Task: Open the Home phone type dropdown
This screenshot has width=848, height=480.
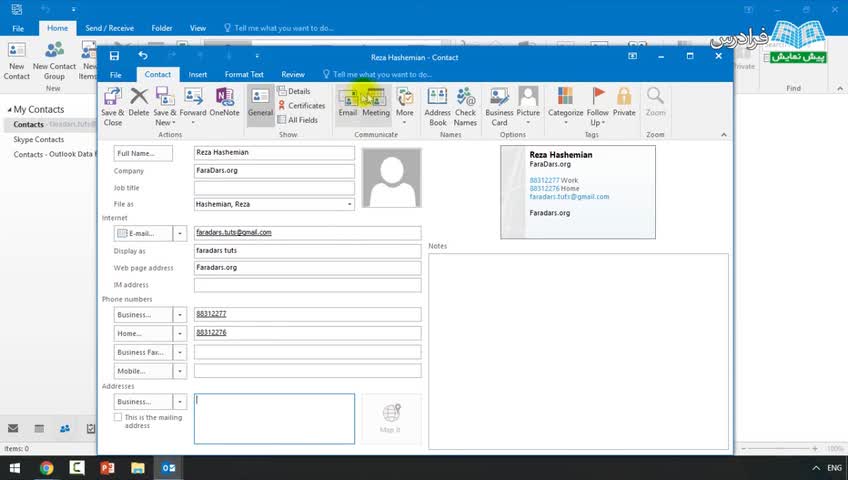Action: pos(180,334)
